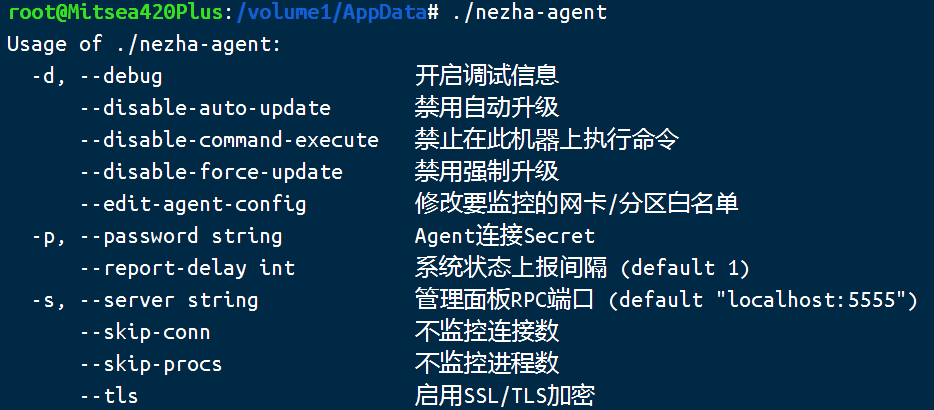Click the '启用SSL/TLS加密' description
The image size is (934, 410).
coord(505,396)
